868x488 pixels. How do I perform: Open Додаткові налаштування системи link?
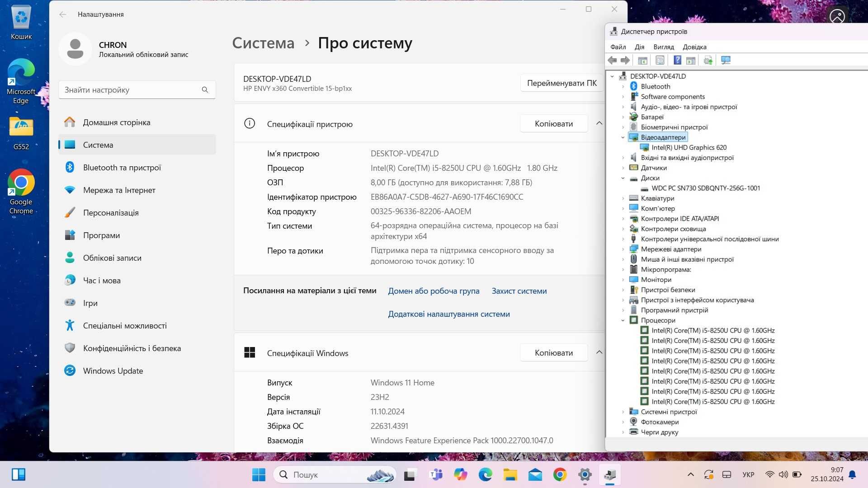click(449, 314)
